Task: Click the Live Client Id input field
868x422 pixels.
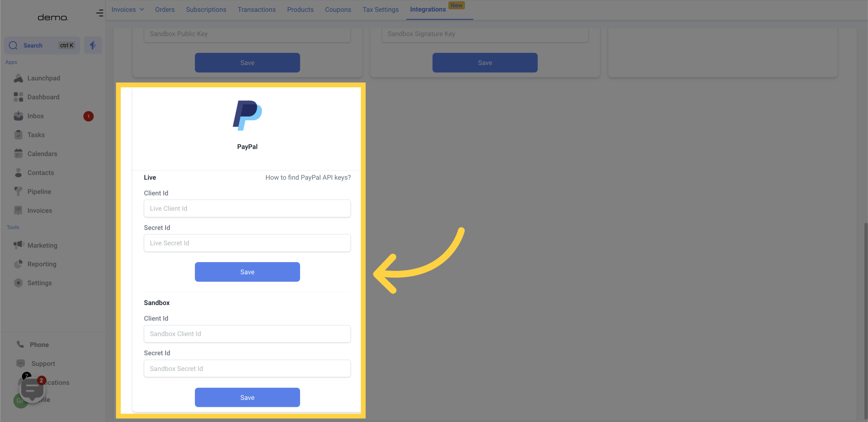Action: pos(247,208)
